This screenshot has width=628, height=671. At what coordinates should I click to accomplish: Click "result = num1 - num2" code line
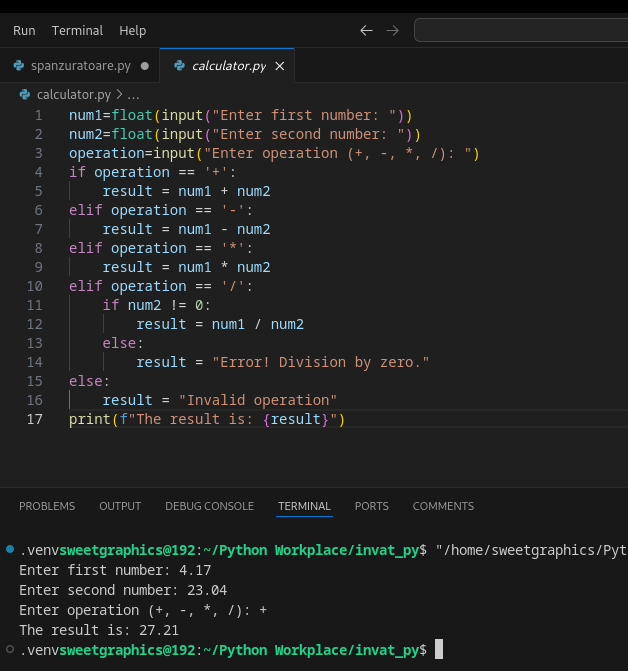click(187, 229)
